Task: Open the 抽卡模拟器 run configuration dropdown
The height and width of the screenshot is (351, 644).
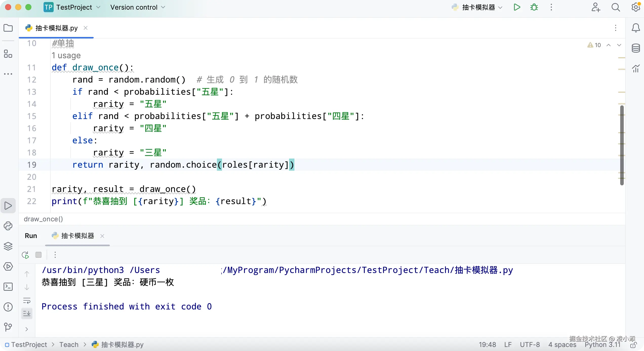Action: [x=478, y=7]
